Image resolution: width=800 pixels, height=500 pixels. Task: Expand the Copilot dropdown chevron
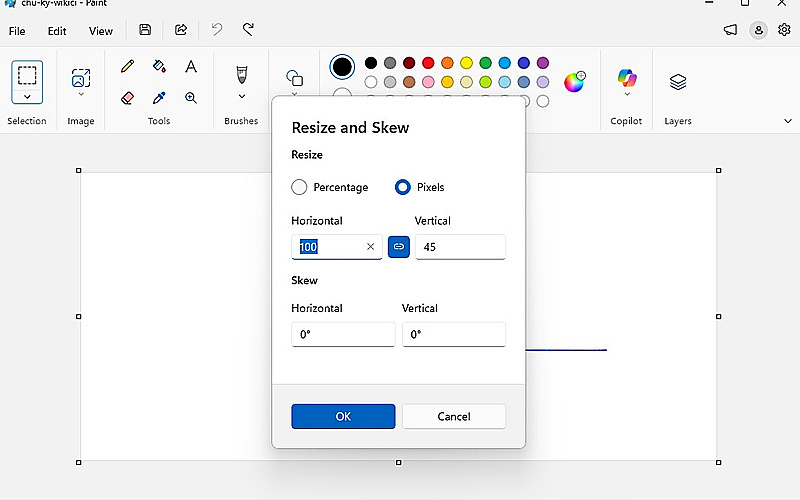point(627,94)
